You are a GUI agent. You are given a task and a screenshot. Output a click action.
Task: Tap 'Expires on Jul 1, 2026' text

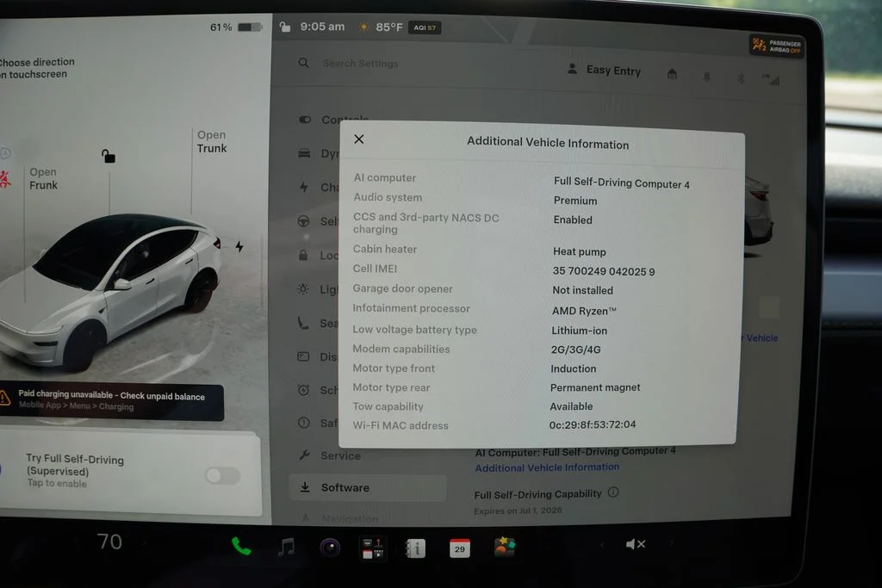click(x=518, y=511)
